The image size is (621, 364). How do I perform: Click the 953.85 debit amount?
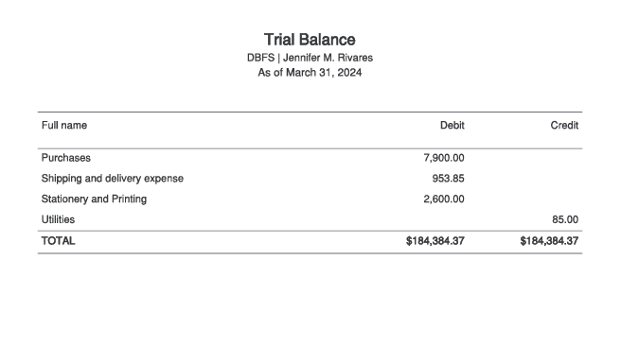(448, 179)
